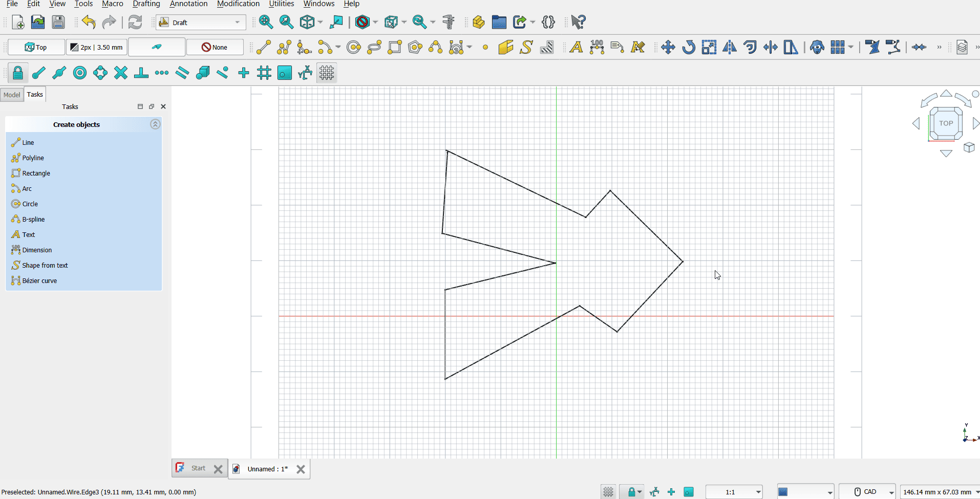This screenshot has height=499, width=980.
Task: Select the Scale tool icon
Action: click(709, 48)
